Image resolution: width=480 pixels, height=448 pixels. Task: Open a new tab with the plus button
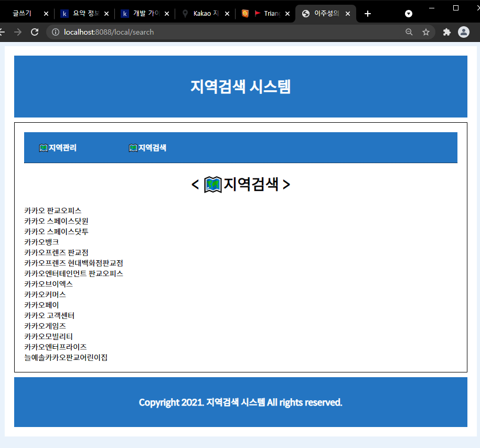pyautogui.click(x=368, y=14)
